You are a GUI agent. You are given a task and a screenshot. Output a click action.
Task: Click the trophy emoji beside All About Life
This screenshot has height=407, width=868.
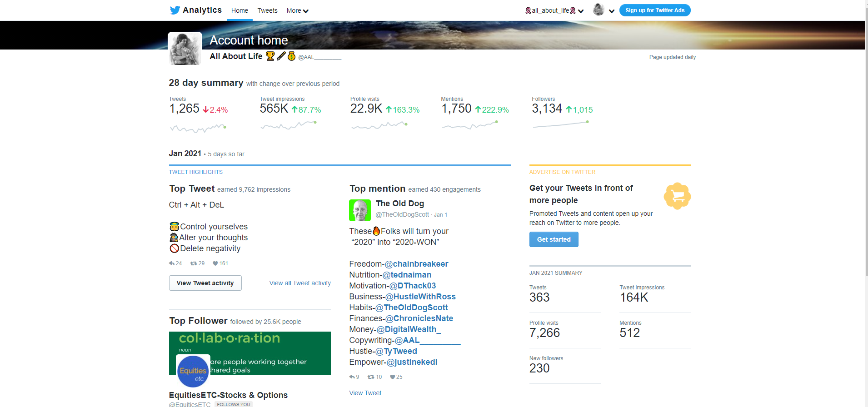coord(270,56)
